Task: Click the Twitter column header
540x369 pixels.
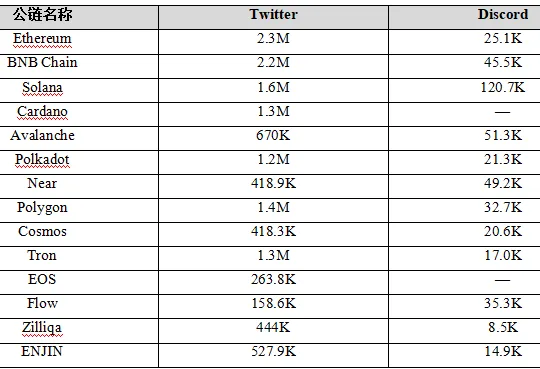Action: (x=273, y=14)
